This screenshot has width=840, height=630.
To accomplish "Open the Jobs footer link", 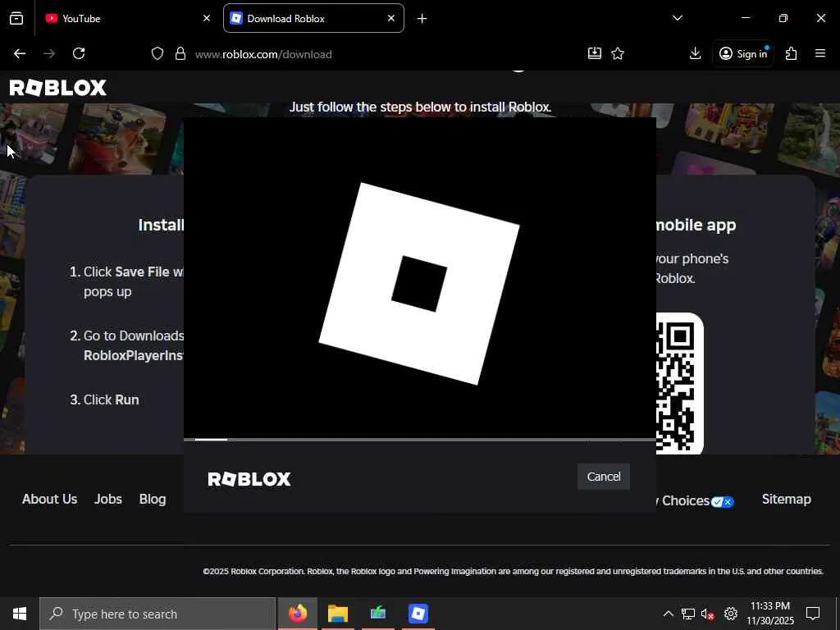I will 108,500.
